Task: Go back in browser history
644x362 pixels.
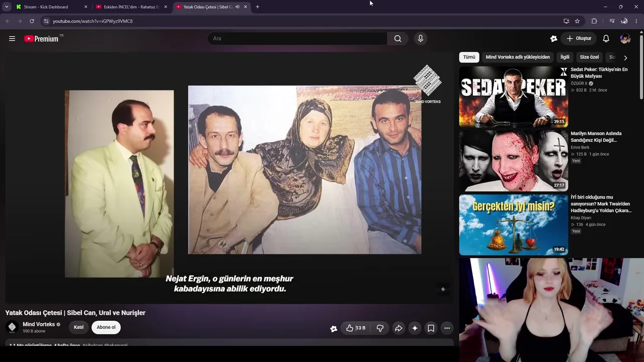Action: pyautogui.click(x=8, y=21)
